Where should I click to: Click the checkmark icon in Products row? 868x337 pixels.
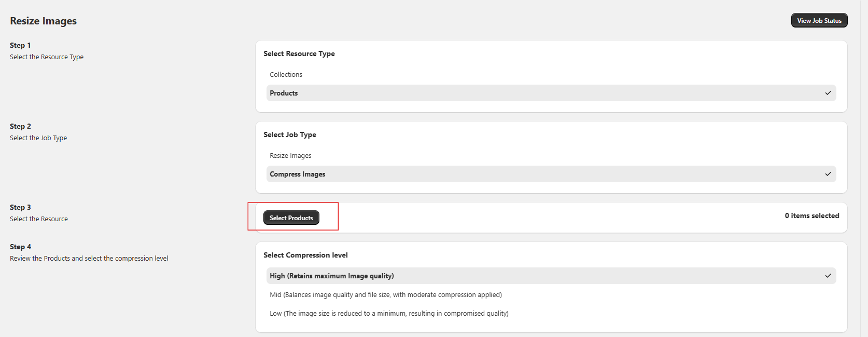tap(828, 93)
